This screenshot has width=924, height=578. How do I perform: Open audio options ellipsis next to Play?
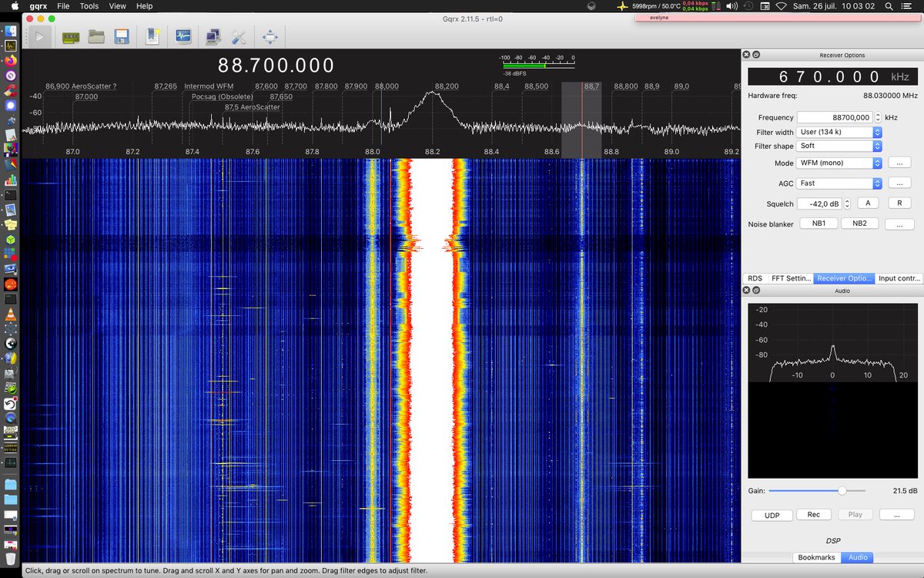(x=897, y=515)
